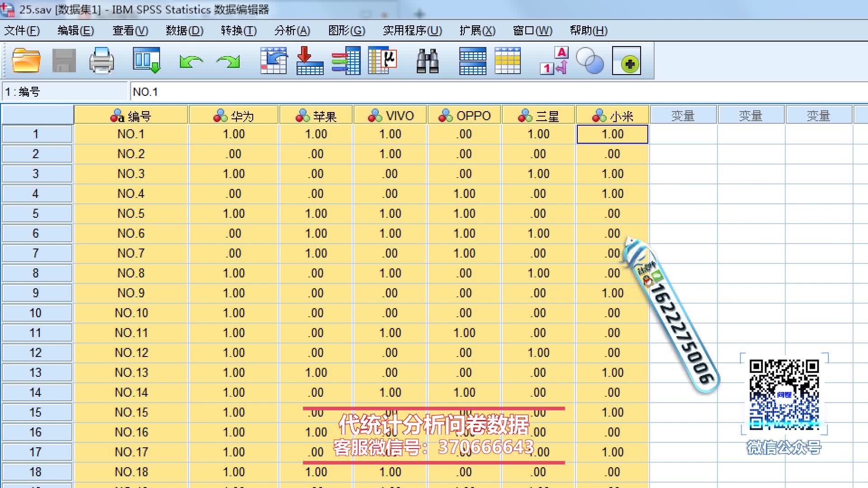The image size is (868, 488).
Task: Click the 华为 cell in row 2
Action: [x=234, y=154]
